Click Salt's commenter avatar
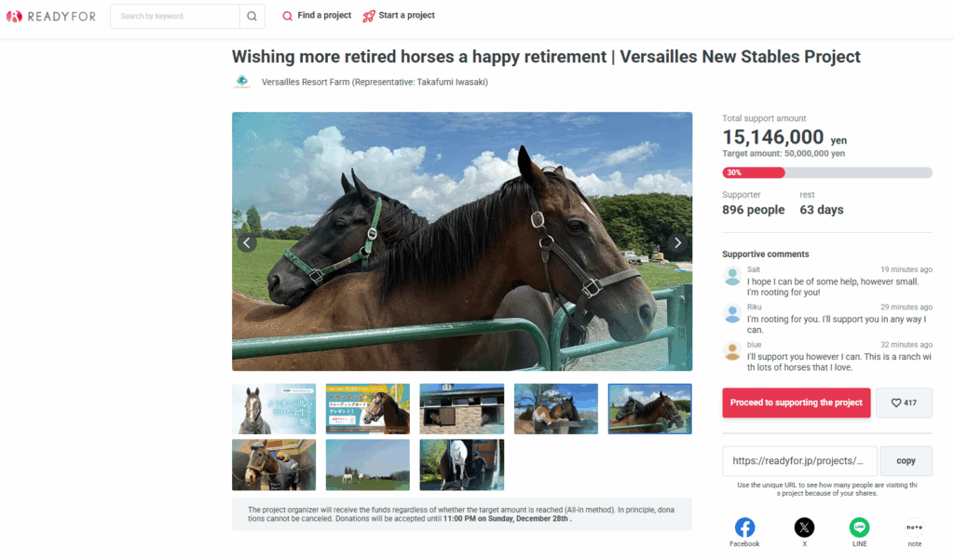This screenshot has width=954, height=560. tap(732, 276)
